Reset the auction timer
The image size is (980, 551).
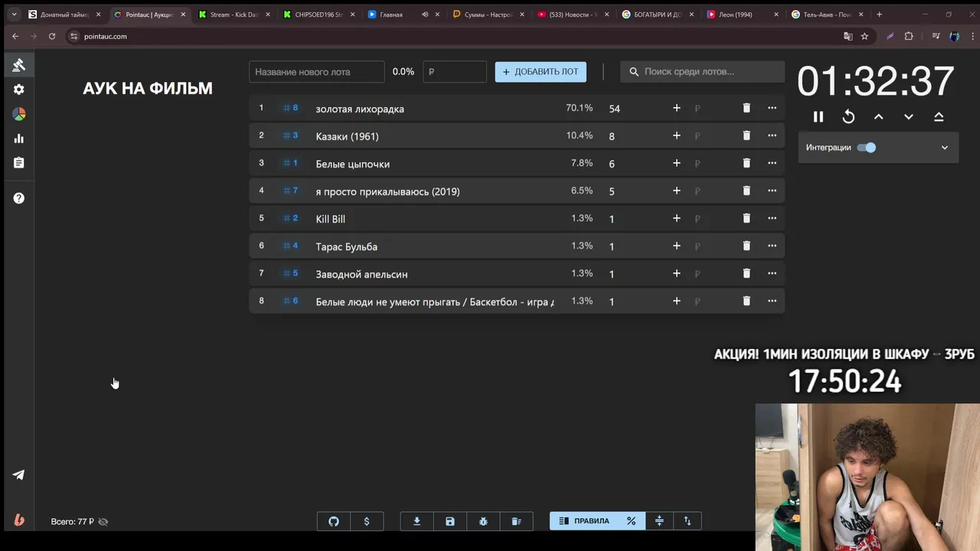(x=848, y=117)
